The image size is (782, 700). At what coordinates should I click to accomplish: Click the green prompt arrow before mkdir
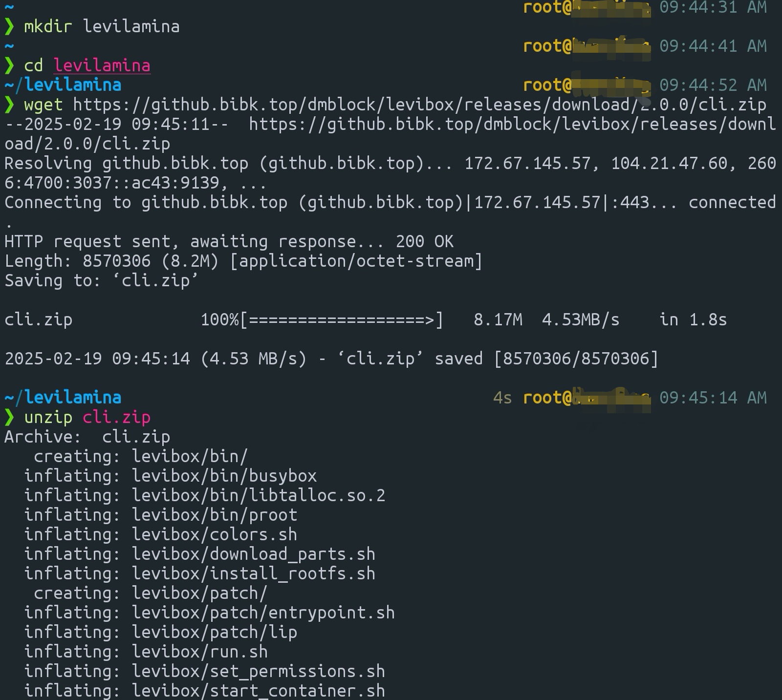click(9, 26)
